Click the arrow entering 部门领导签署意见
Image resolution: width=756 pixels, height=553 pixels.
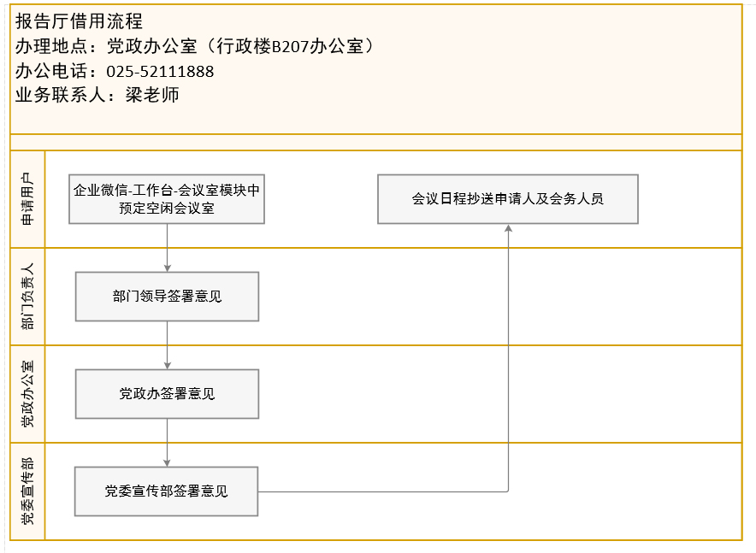pos(168,248)
